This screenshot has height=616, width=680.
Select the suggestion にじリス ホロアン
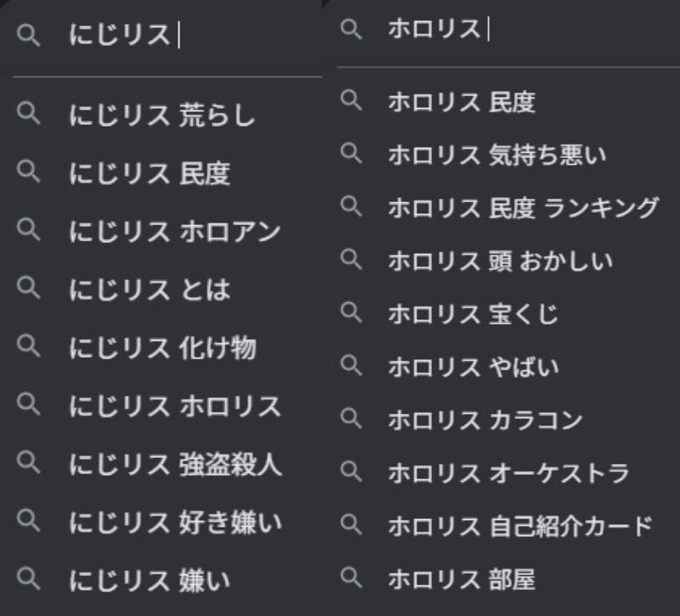click(x=174, y=231)
